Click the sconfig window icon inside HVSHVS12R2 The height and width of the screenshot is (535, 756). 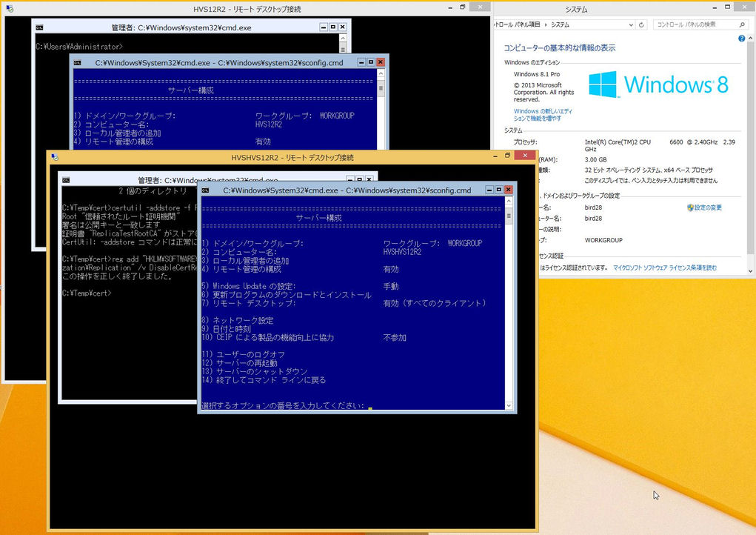[205, 190]
